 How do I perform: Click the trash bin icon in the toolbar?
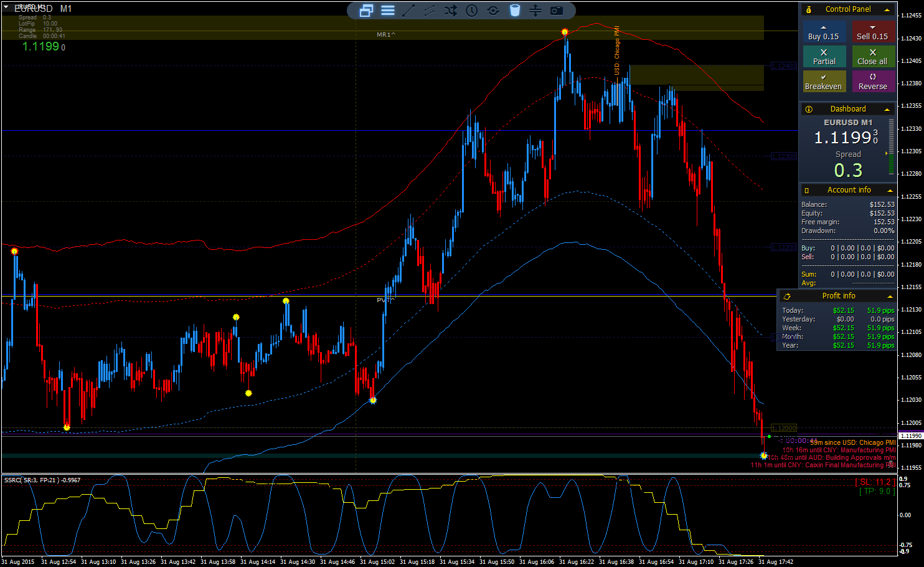(x=514, y=10)
